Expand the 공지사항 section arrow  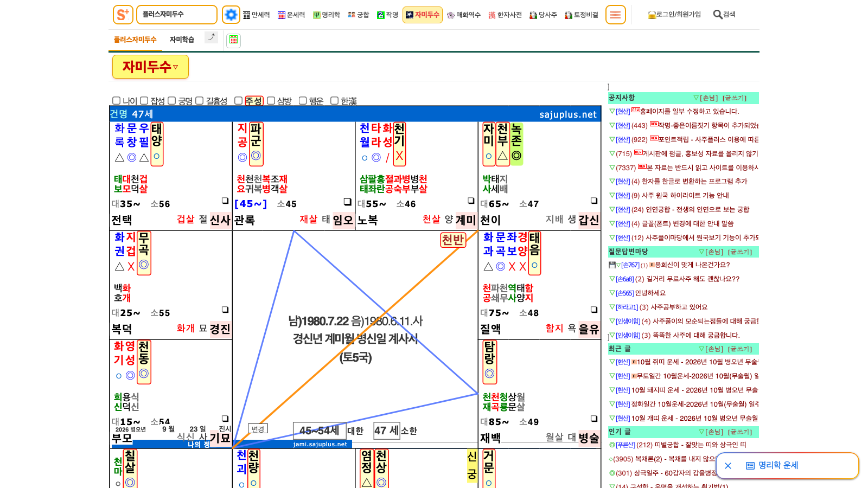pos(696,98)
